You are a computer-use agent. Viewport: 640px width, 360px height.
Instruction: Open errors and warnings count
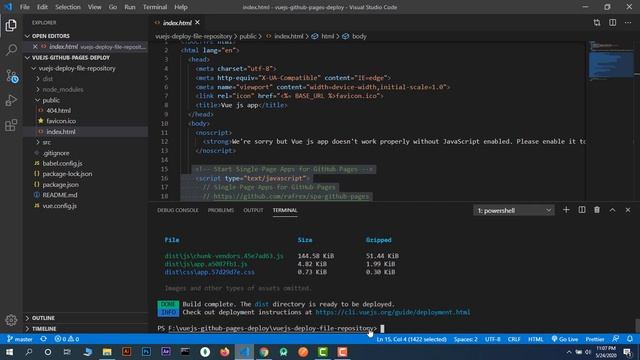tap(67, 339)
